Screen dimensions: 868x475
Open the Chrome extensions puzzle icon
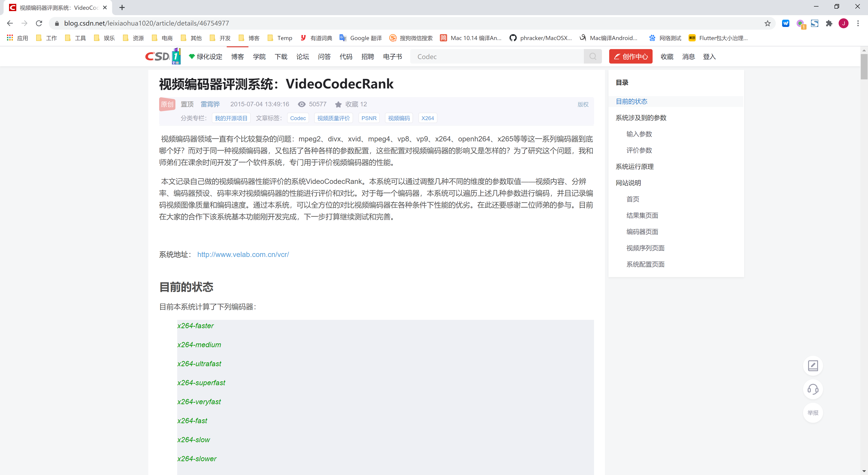click(829, 23)
